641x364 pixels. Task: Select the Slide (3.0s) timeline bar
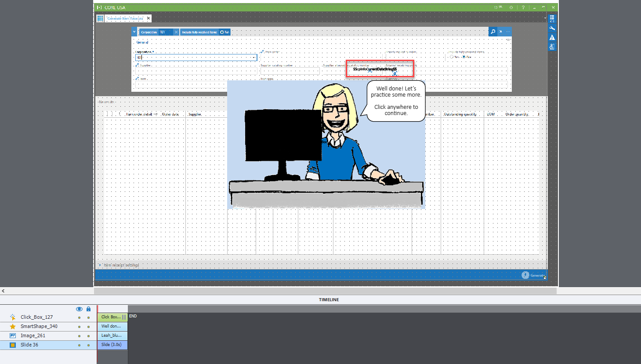pyautogui.click(x=112, y=345)
